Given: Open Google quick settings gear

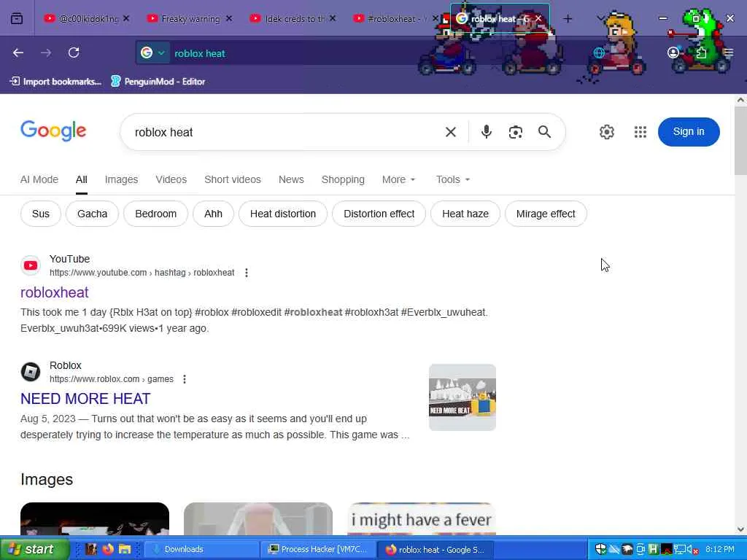Looking at the screenshot, I should (x=606, y=132).
